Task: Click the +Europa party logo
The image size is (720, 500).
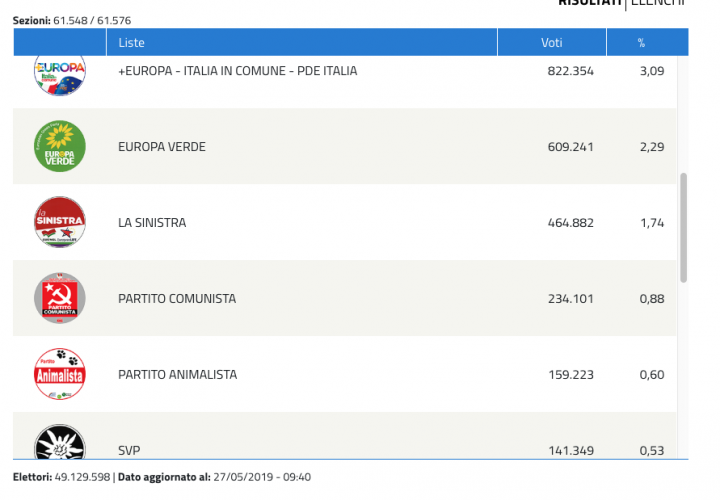Action: (60, 74)
